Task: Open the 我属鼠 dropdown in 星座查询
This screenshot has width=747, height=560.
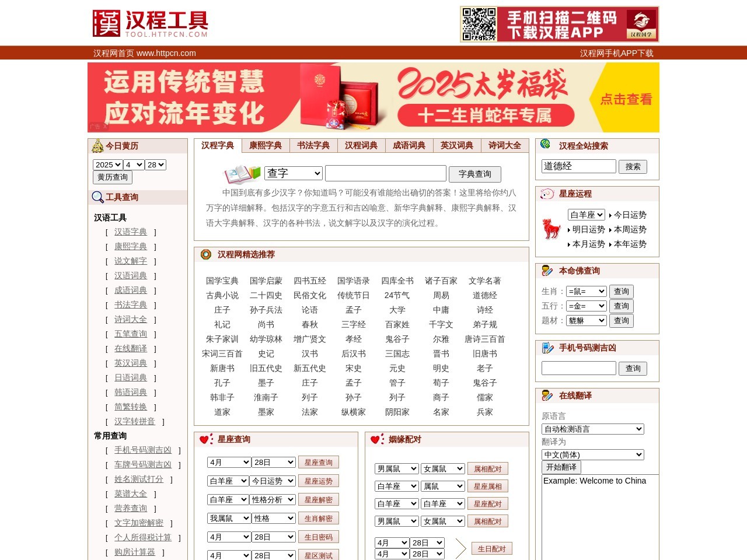Action: pyautogui.click(x=229, y=518)
